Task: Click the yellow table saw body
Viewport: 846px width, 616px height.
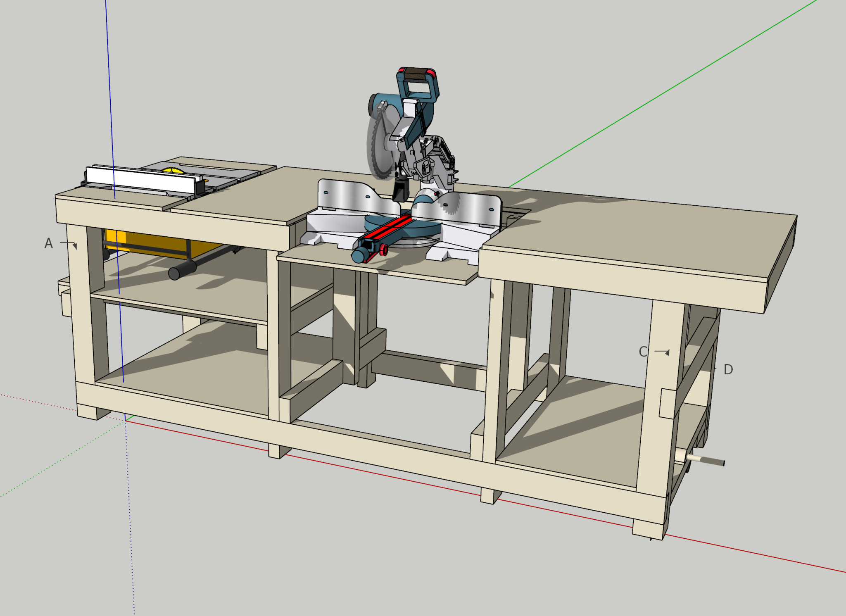Action: [157, 242]
